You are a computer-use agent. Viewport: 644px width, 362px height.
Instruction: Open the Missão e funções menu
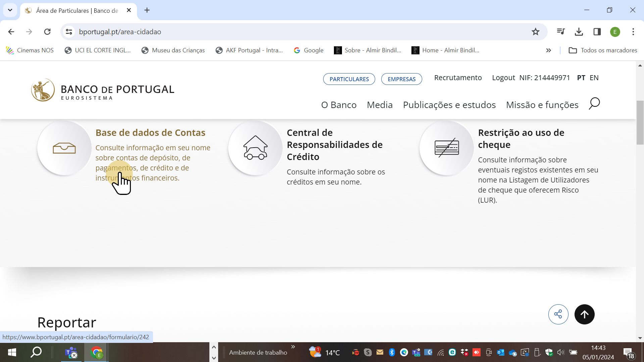coord(542,105)
